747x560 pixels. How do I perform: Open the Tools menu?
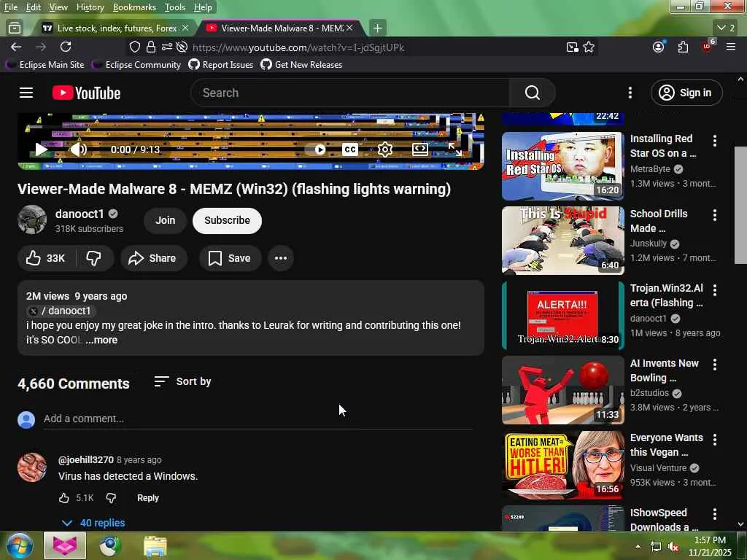[x=175, y=7]
